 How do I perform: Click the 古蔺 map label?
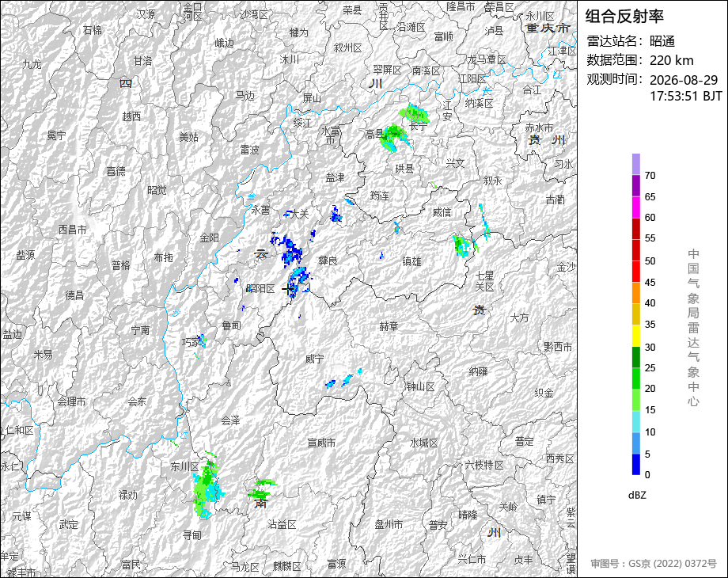(555, 200)
